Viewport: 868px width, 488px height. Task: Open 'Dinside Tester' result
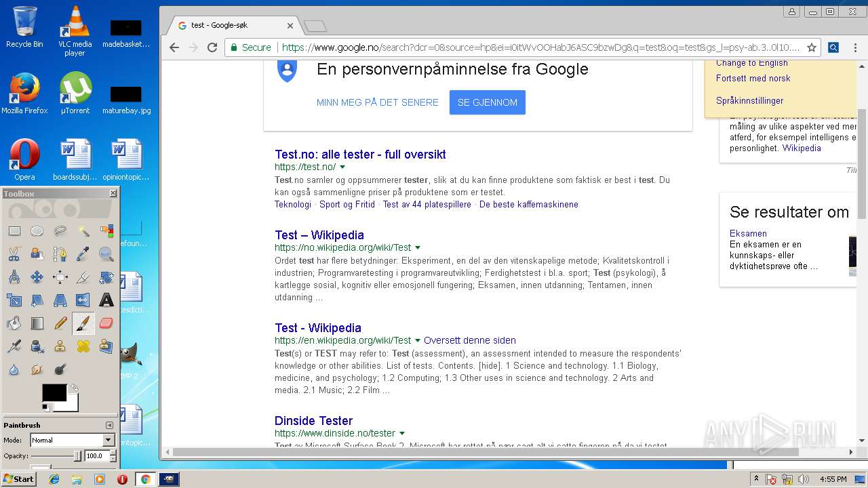click(x=314, y=421)
